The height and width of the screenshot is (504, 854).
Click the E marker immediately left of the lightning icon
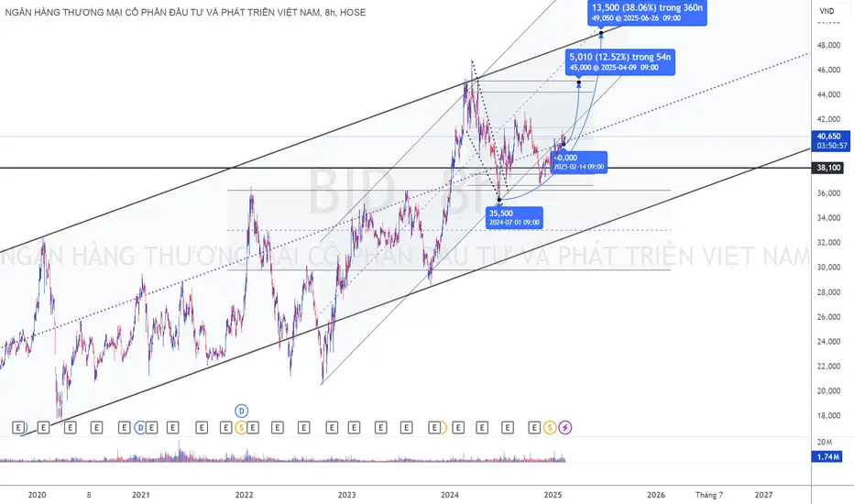pos(535,427)
